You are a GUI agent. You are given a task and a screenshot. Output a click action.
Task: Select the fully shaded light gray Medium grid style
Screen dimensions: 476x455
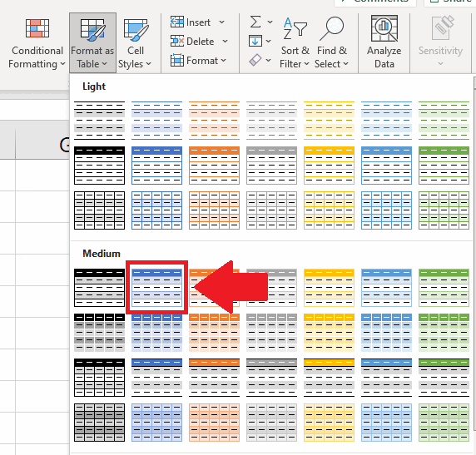(271, 423)
